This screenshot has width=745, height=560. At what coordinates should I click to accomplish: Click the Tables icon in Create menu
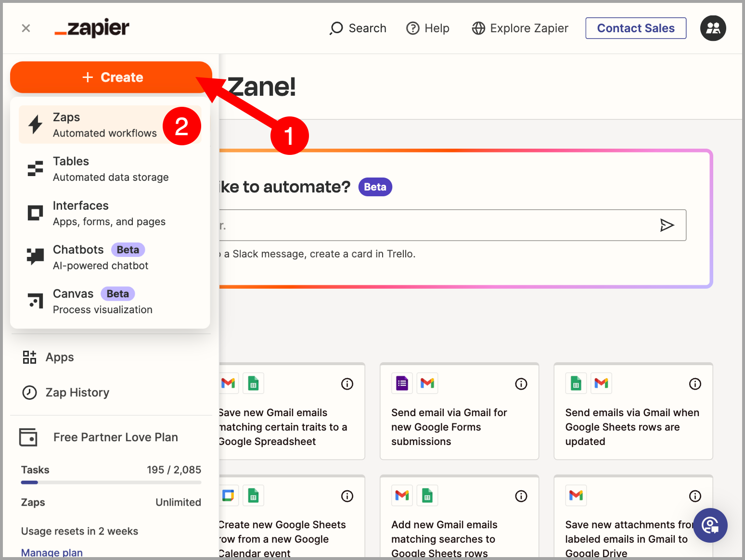point(35,169)
